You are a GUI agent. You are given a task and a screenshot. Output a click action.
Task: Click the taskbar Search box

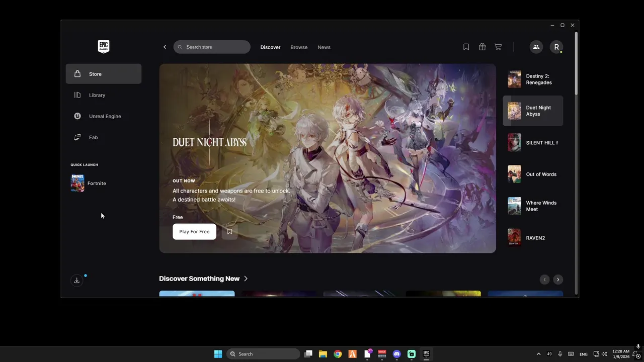click(x=263, y=354)
